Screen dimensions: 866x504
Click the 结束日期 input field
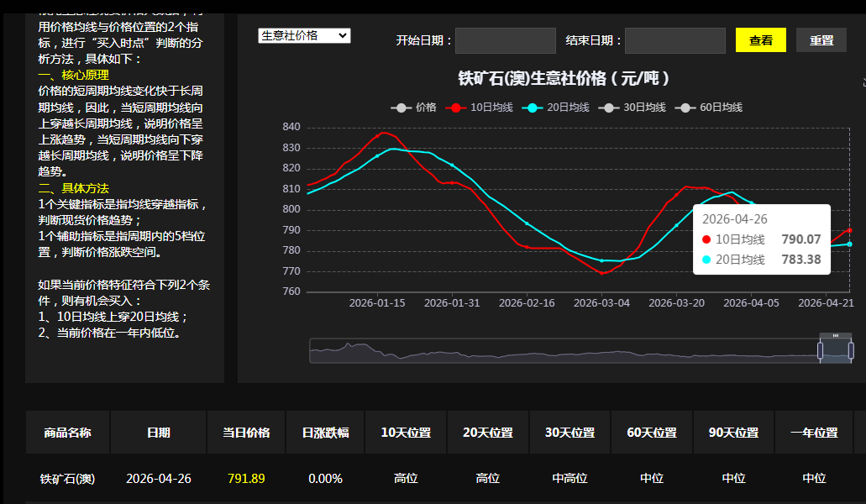coord(674,41)
